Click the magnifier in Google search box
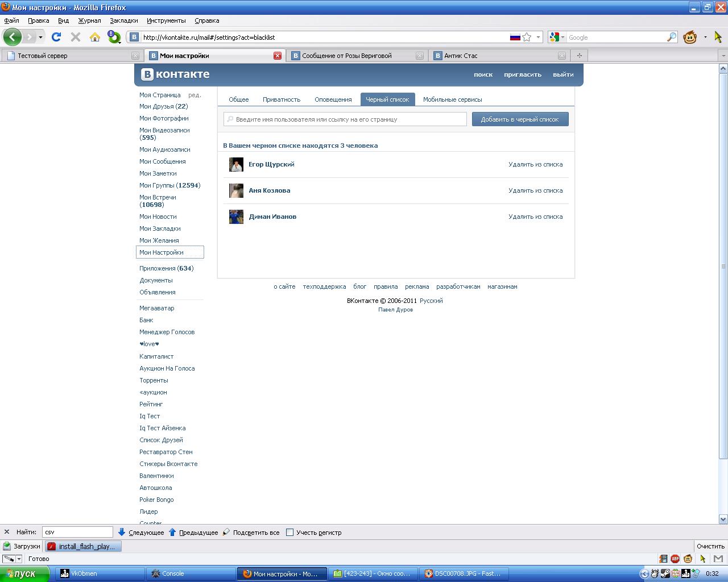 (672, 37)
